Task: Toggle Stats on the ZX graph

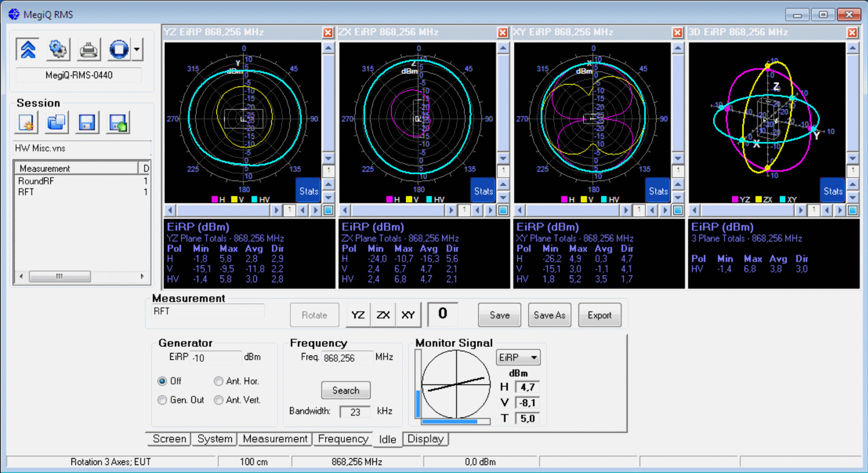Action: [483, 191]
